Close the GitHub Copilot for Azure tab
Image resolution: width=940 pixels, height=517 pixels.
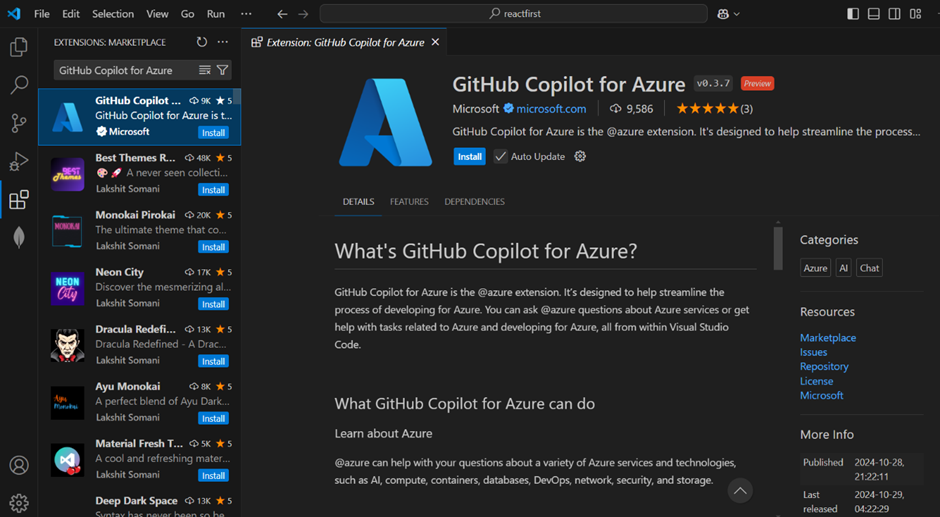coord(435,42)
